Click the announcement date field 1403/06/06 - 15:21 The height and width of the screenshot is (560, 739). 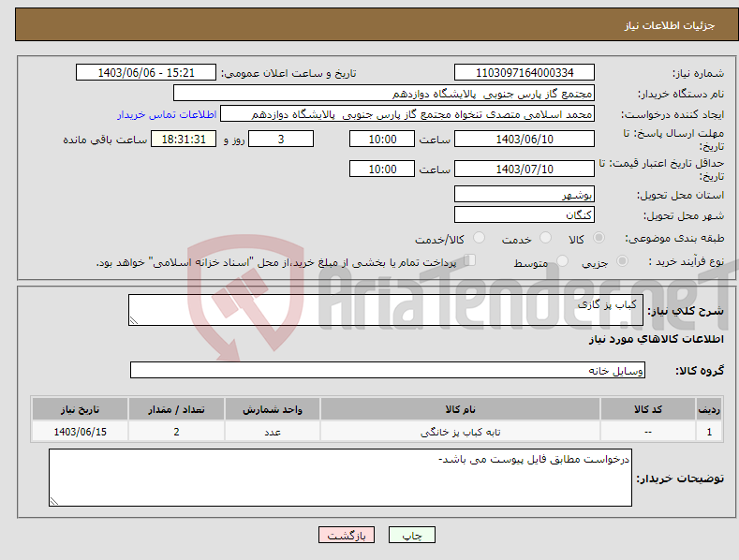coord(145,73)
